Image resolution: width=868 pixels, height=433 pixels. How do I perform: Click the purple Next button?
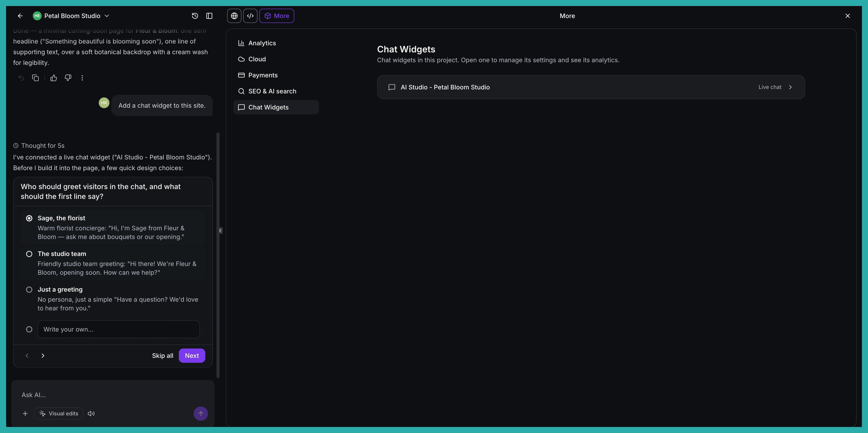(192, 355)
